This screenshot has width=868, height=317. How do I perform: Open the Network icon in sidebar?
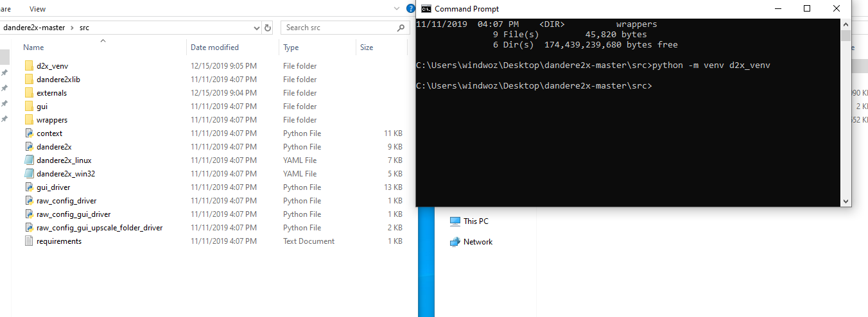[x=455, y=242]
